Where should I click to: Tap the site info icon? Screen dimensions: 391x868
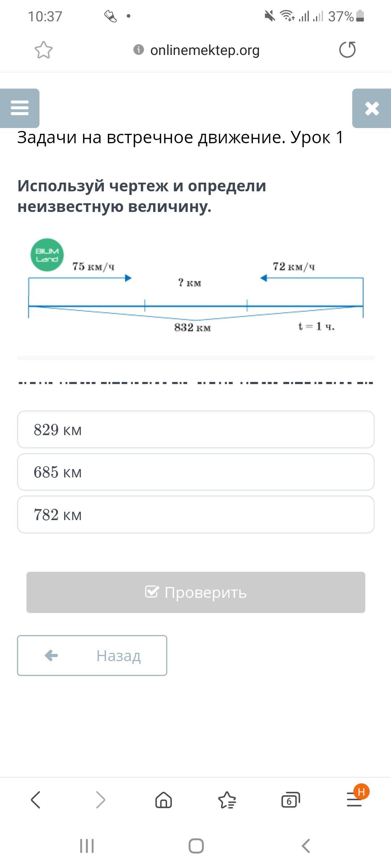tap(139, 50)
